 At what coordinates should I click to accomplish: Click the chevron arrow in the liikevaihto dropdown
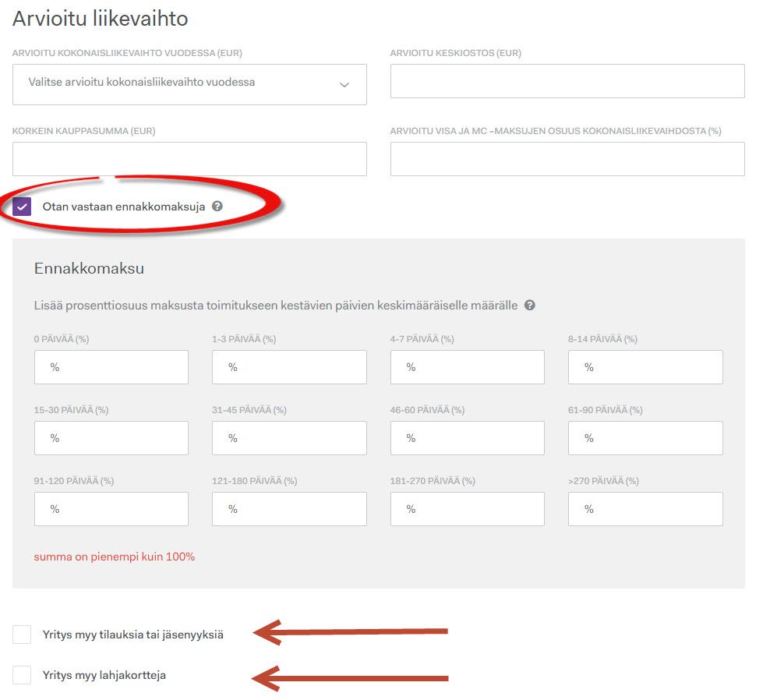click(x=344, y=85)
